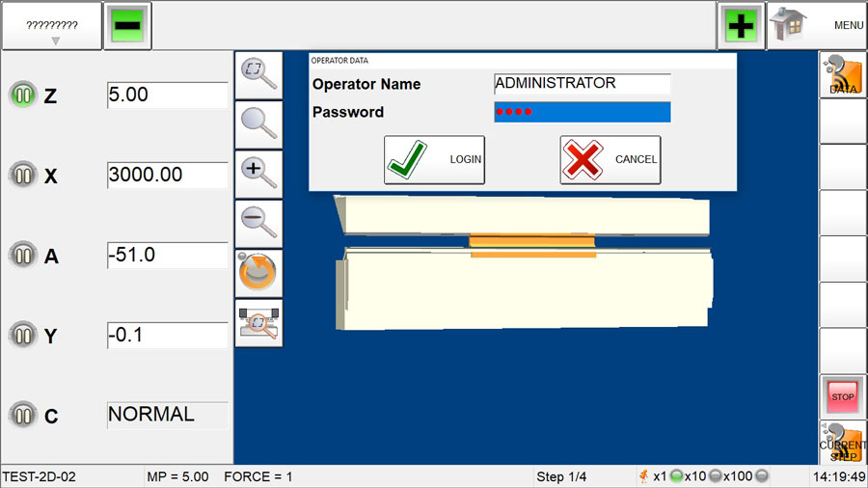The width and height of the screenshot is (868, 488).
Task: Edit the Z value field 5.00
Action: coord(167,95)
